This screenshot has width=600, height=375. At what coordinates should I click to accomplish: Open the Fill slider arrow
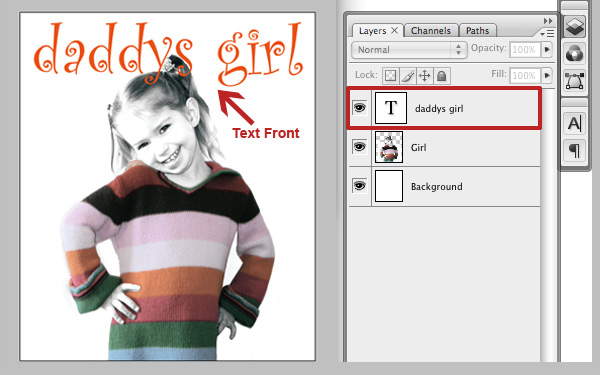[x=547, y=75]
